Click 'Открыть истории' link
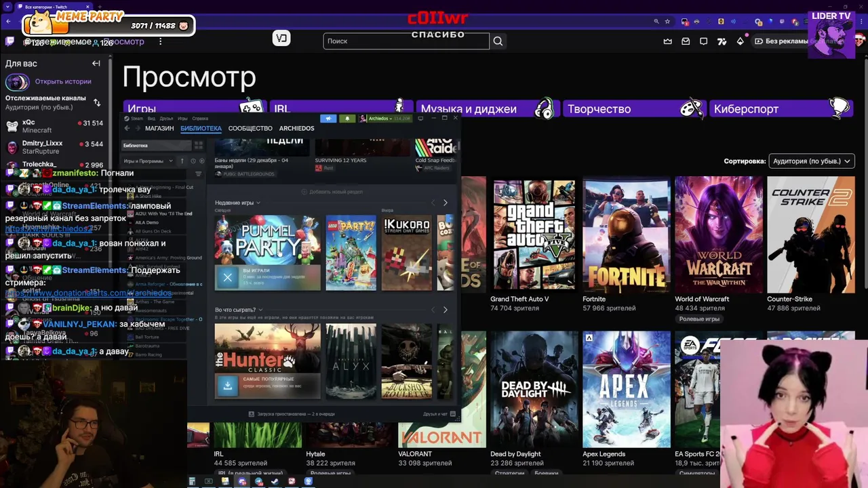The height and width of the screenshot is (488, 868). (63, 81)
